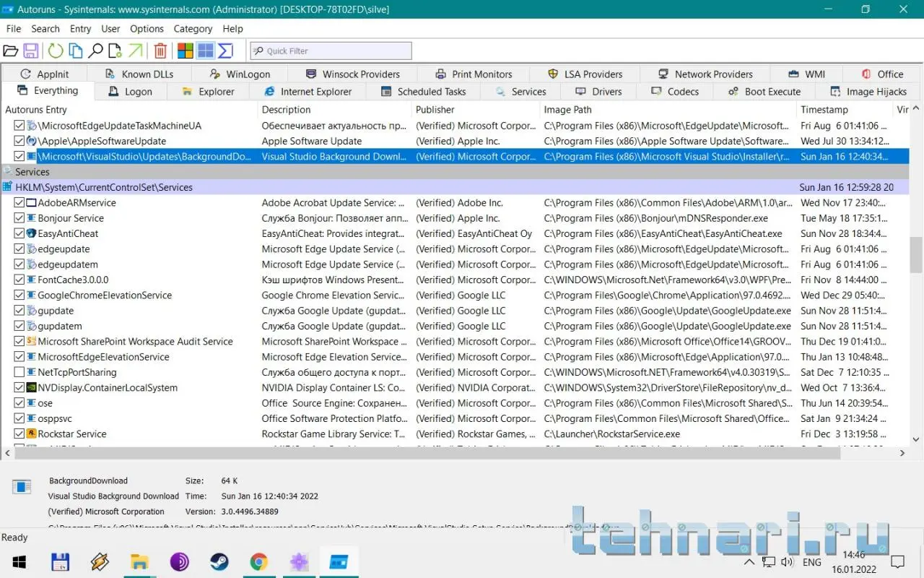The image size is (924, 578).
Task: Switch input language via ENG indicator
Action: coord(811,562)
